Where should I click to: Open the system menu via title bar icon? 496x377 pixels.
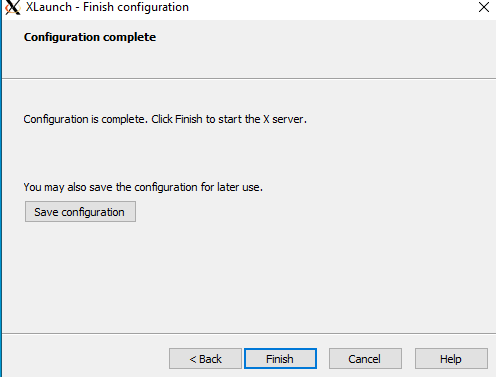(x=12, y=7)
